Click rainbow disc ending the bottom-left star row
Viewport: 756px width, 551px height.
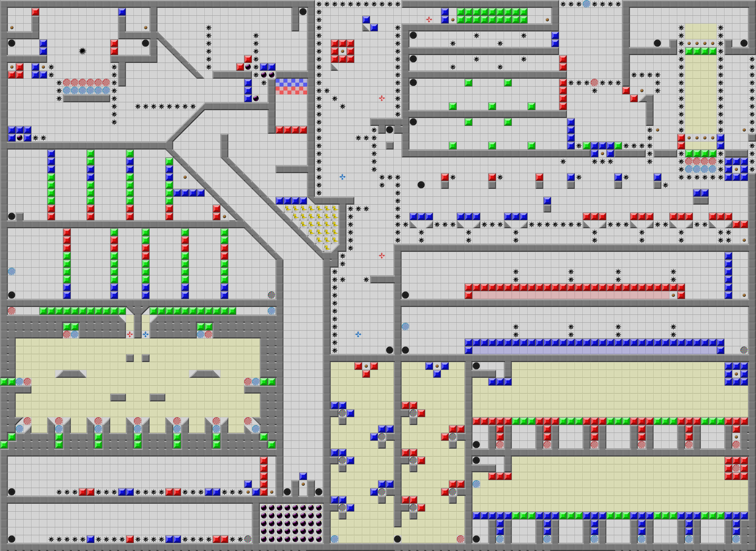pyautogui.click(x=248, y=539)
